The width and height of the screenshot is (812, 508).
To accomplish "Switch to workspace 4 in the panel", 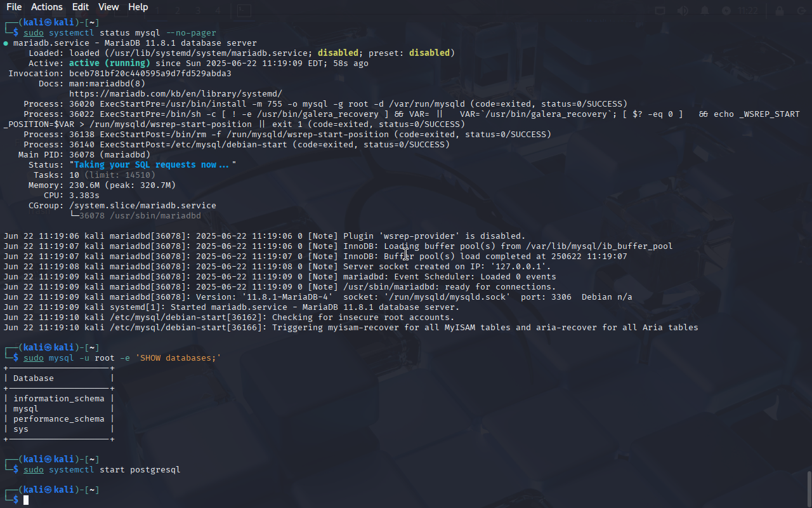I will [218, 11].
